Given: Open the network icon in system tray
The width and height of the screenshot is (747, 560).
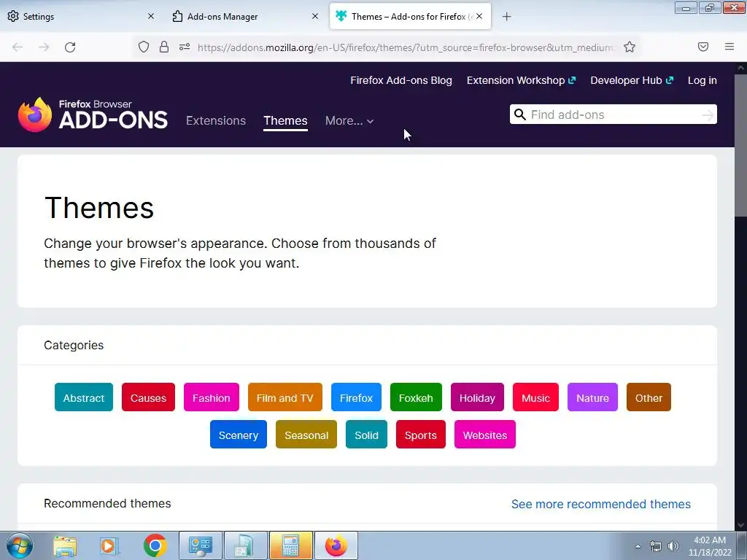Looking at the screenshot, I should click(x=656, y=546).
